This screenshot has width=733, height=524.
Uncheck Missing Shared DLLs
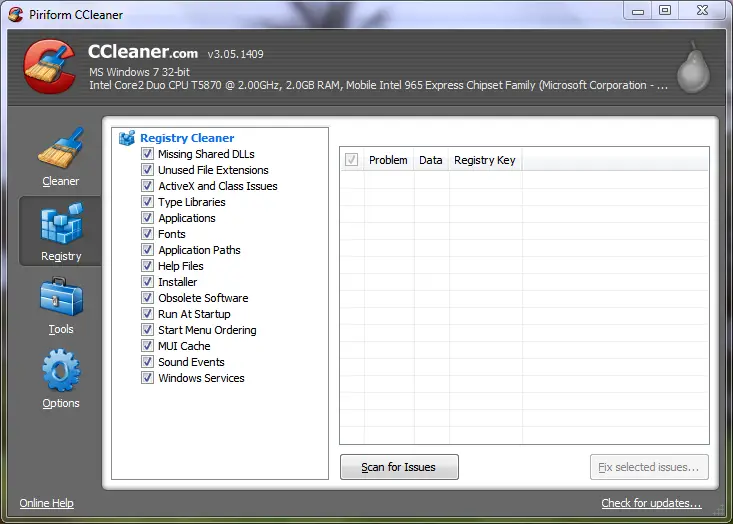tap(147, 154)
